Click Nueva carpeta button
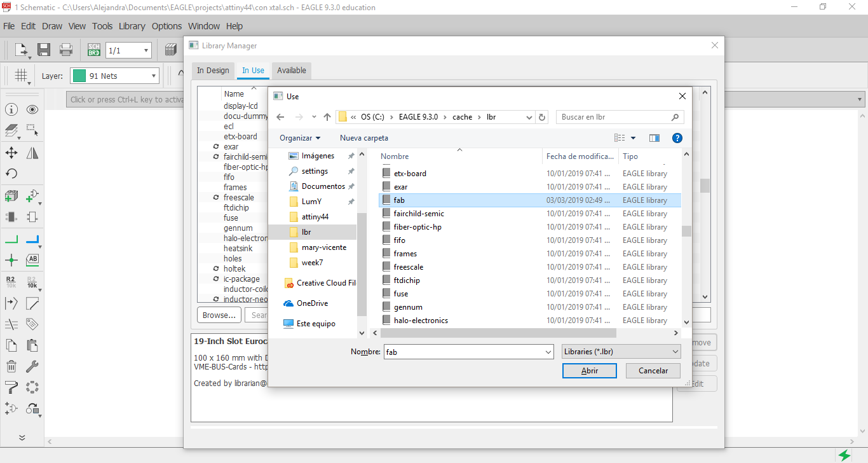Screen dimensions: 868x463 pyautogui.click(x=364, y=138)
